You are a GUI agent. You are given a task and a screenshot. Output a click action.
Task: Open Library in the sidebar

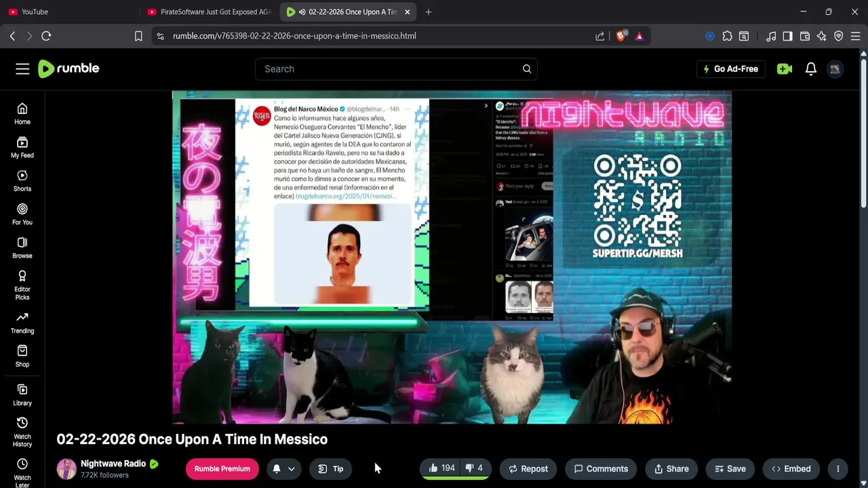pyautogui.click(x=22, y=395)
